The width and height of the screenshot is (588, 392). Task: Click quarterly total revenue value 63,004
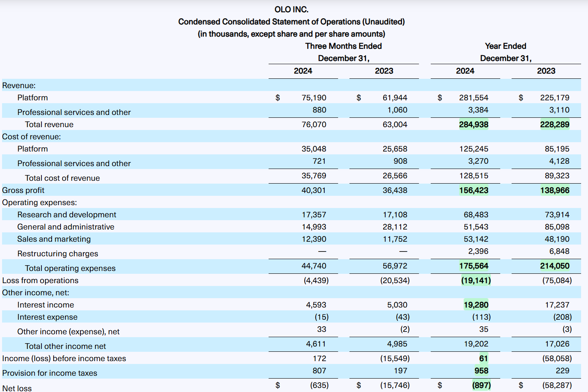pyautogui.click(x=395, y=124)
